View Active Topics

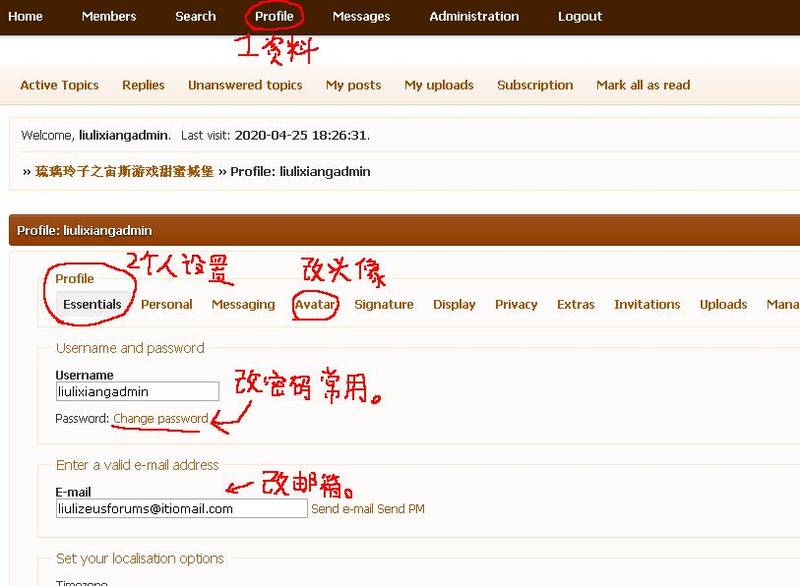click(x=59, y=85)
